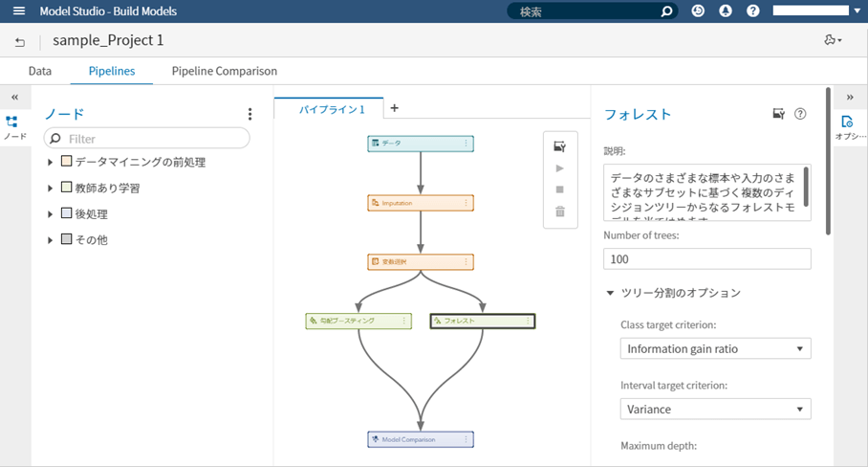Open the notifications bell icon
Viewport: 868px width, 467px height.
click(726, 11)
